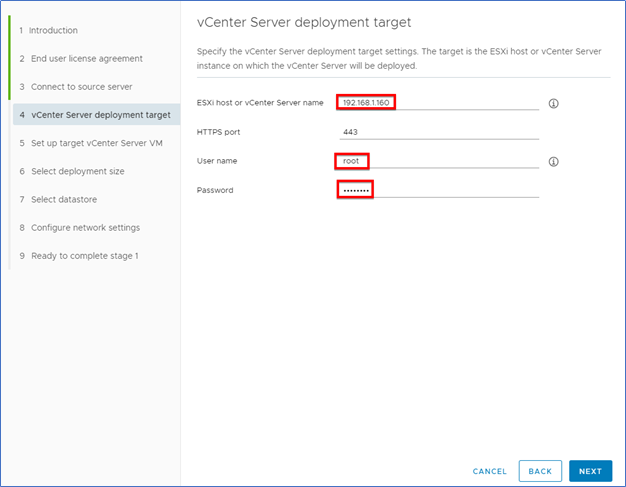This screenshot has width=626, height=487.
Task: Go to Configure network settings step
Action: click(x=80, y=228)
